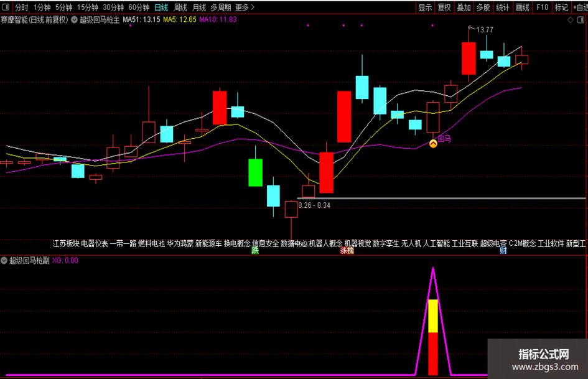The image size is (588, 379).
Task: Open the 复权 adjustment menu
Action: click(x=444, y=7)
